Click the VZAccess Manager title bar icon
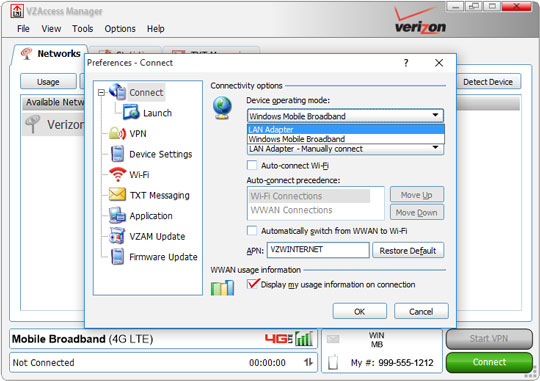The height and width of the screenshot is (381, 540). pos(17,11)
